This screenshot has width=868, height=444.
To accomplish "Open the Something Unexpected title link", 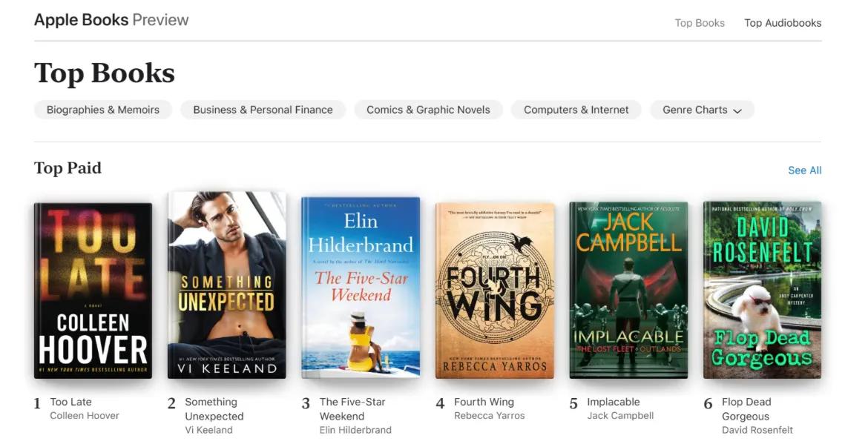I will click(x=214, y=409).
